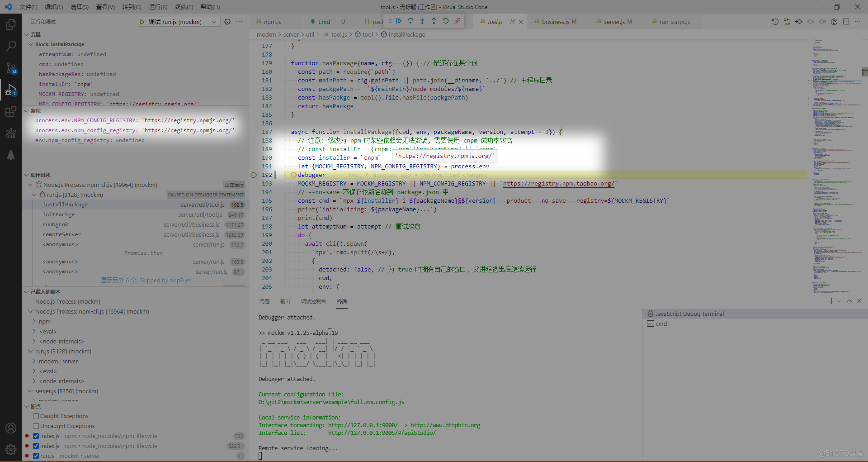868x462 pixels.
Task: Close the bottom panel
Action: (859, 301)
